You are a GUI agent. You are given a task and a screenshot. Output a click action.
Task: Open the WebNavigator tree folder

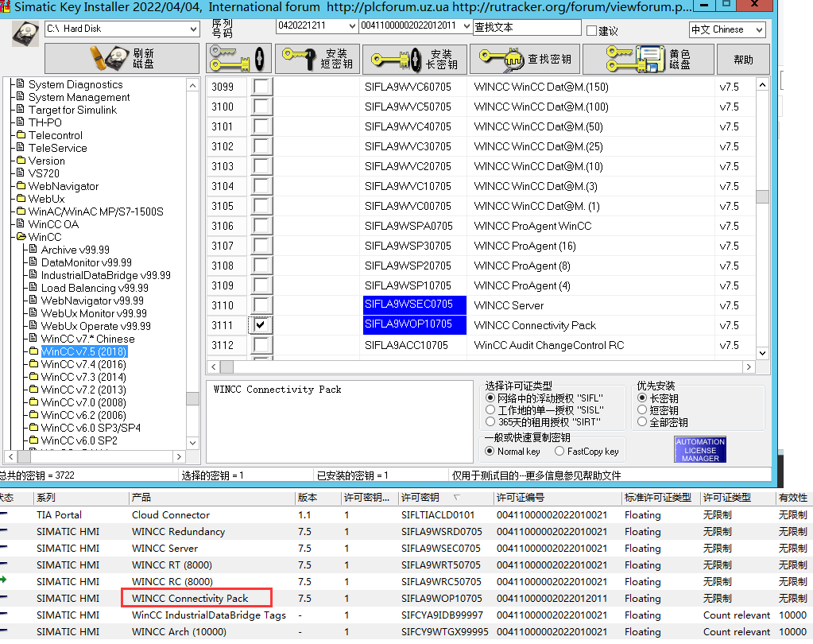click(x=64, y=186)
